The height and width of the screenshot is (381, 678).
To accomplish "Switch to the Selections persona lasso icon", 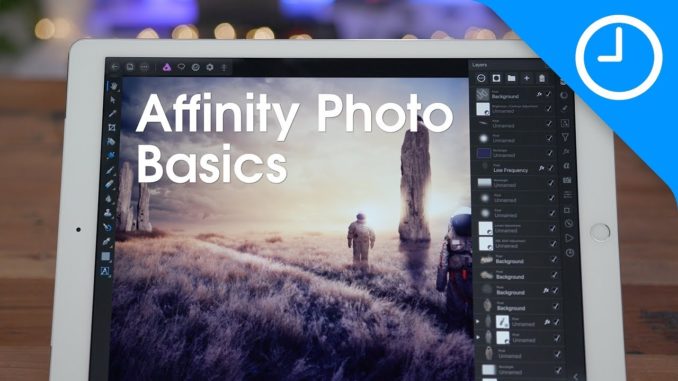I will click(181, 67).
